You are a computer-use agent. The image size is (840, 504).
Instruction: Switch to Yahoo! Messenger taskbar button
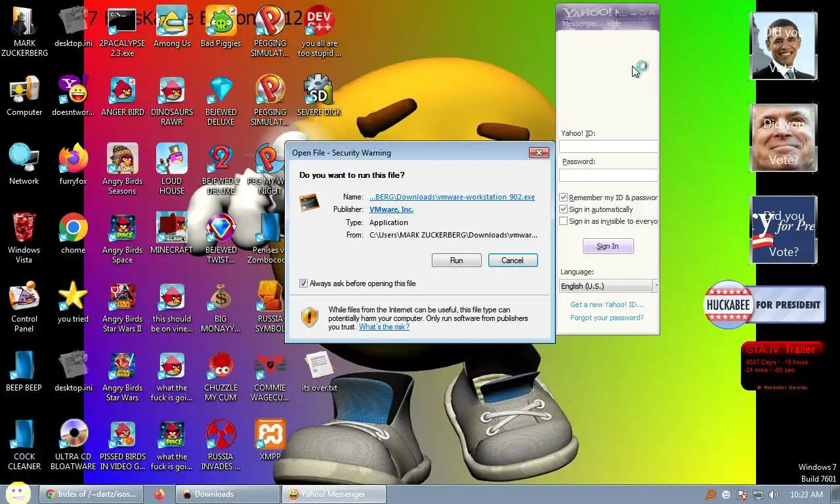[334, 494]
